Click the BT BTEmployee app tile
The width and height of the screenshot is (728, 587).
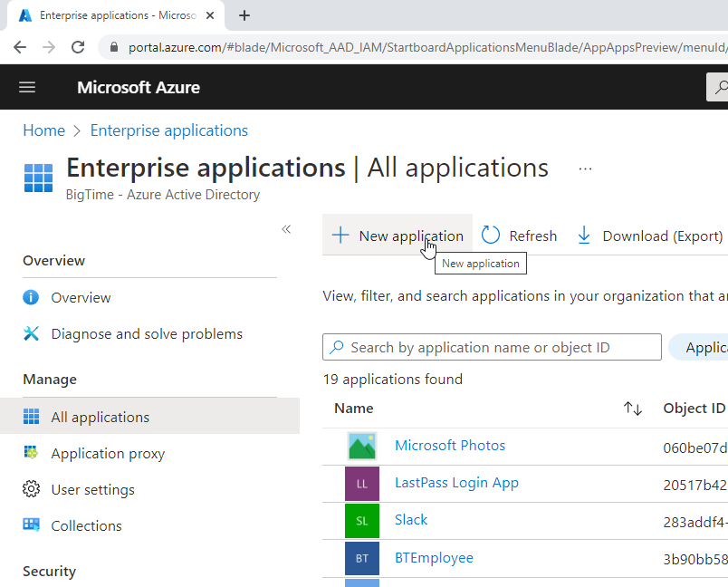[362, 558]
